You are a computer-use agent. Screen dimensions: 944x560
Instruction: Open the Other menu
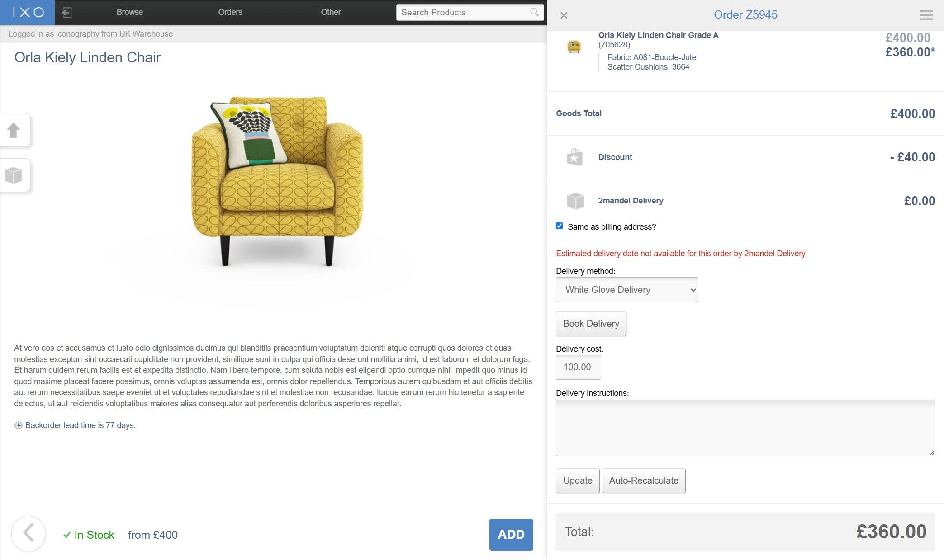coord(331,12)
